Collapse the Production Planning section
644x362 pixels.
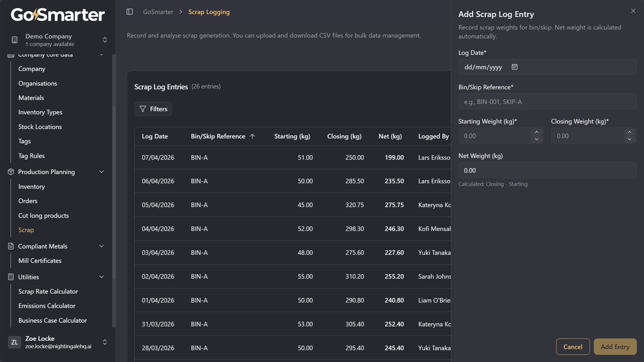(x=101, y=172)
